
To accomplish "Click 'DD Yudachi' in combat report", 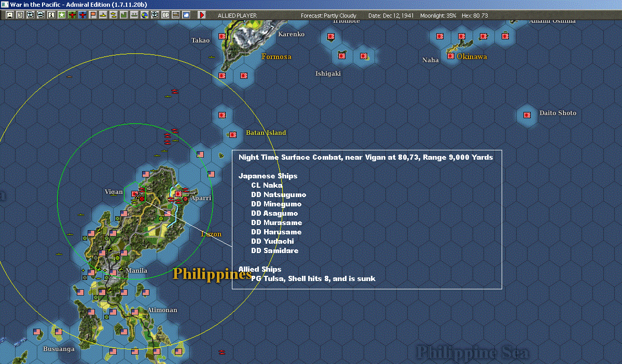I will pos(272,241).
